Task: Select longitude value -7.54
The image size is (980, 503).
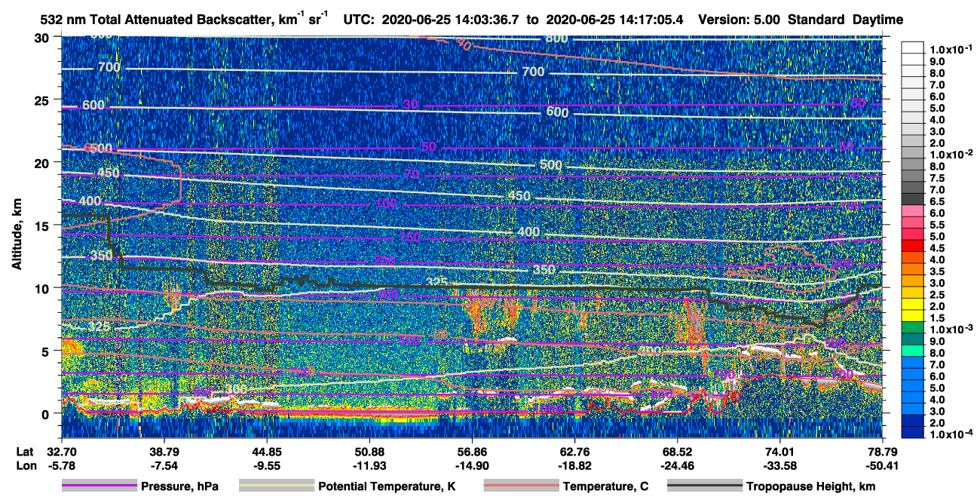Action: point(164,465)
